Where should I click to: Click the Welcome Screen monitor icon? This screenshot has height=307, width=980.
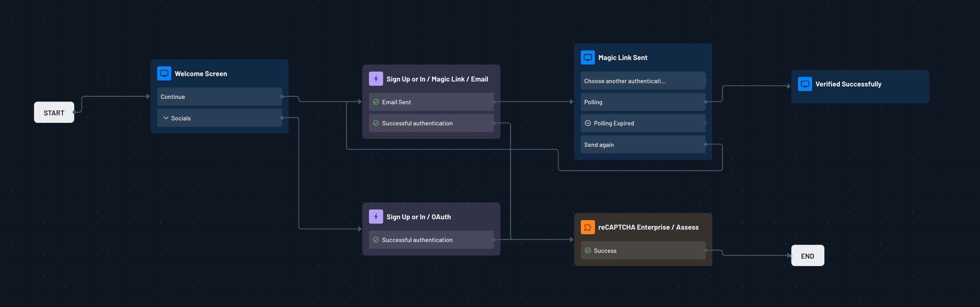click(x=164, y=74)
